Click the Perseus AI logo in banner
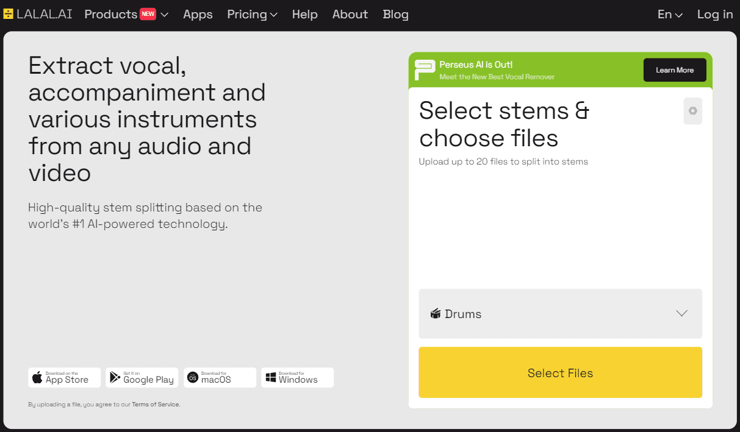The height and width of the screenshot is (432, 740). (x=425, y=70)
